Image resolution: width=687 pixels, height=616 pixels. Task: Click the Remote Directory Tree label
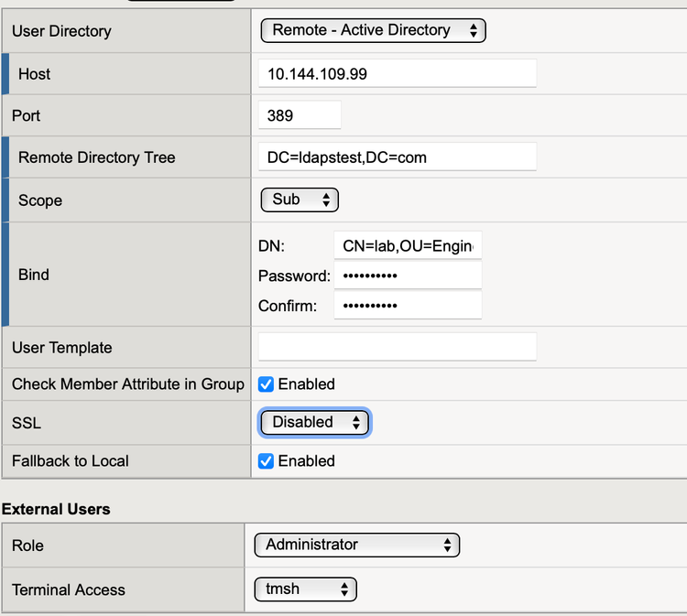click(96, 157)
